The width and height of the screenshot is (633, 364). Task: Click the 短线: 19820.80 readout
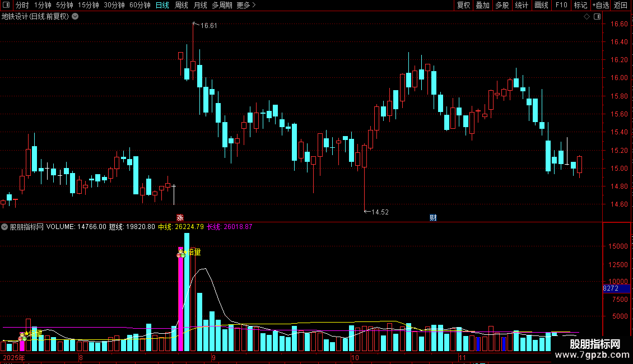click(132, 227)
